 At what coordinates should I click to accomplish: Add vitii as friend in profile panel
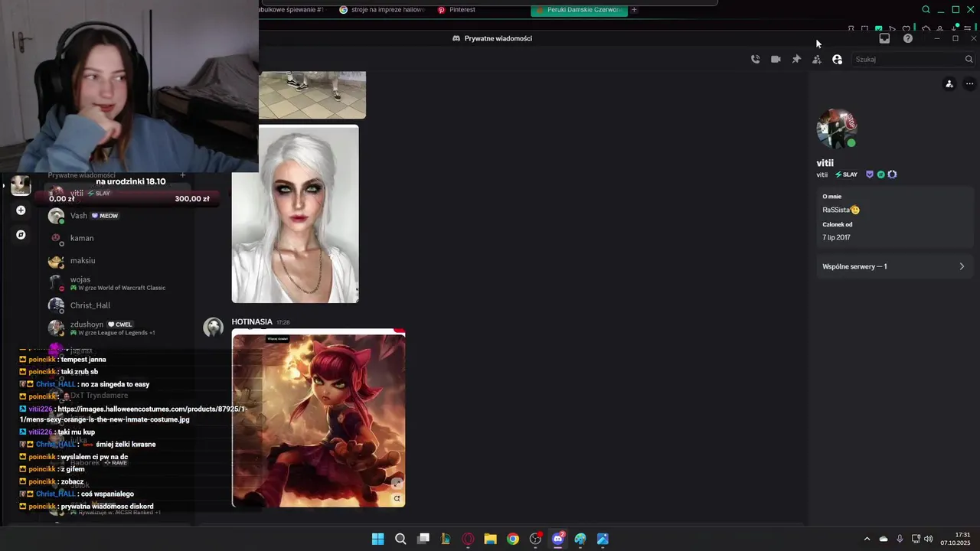pyautogui.click(x=949, y=84)
